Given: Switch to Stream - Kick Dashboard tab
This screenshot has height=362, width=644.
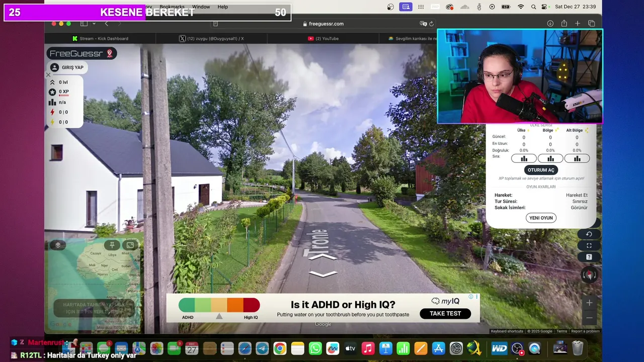Looking at the screenshot, I should 100,38.
